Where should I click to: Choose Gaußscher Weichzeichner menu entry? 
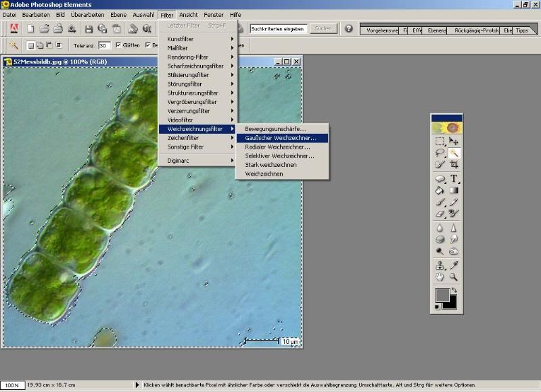click(280, 138)
